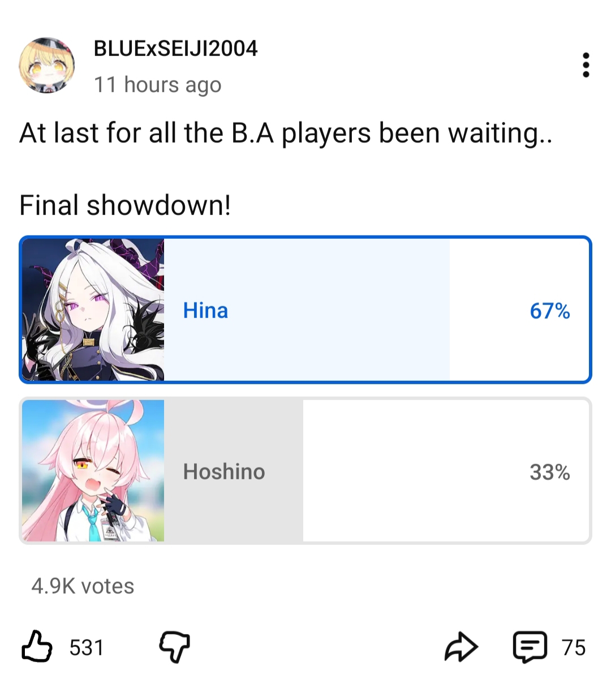Tap the Hoshino character thumbnail

[x=93, y=471]
